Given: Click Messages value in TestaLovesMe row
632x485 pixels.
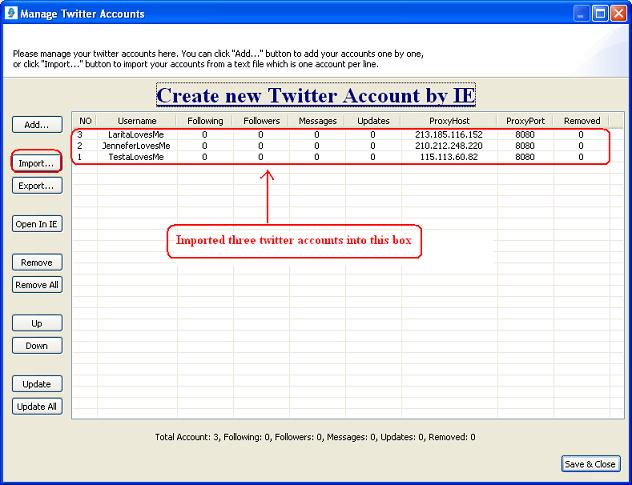Looking at the screenshot, I should pyautogui.click(x=317, y=157).
